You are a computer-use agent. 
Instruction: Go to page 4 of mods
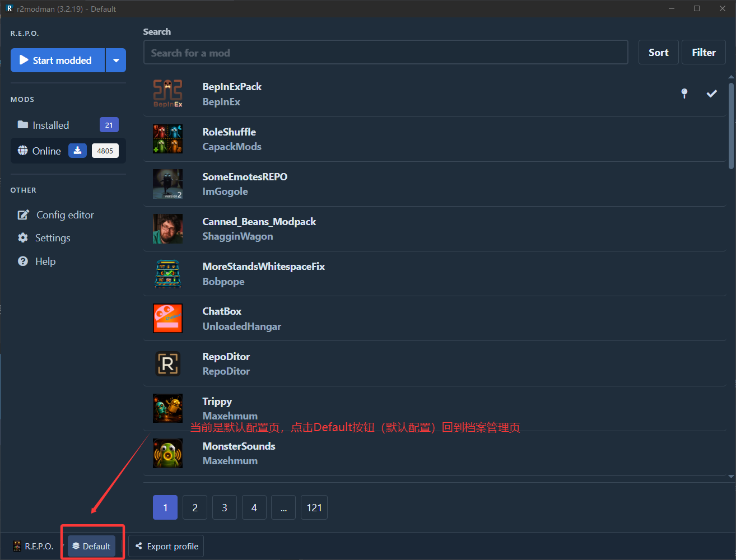tap(254, 507)
